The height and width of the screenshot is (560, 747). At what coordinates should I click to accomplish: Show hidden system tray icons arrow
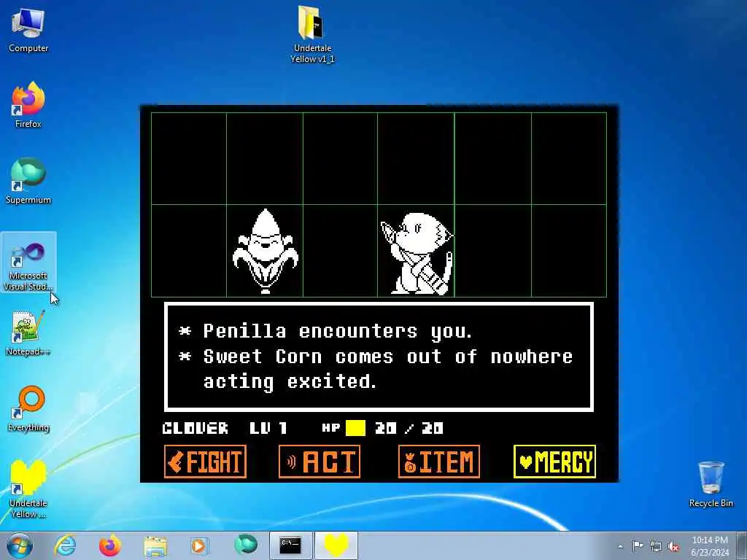[620, 546]
